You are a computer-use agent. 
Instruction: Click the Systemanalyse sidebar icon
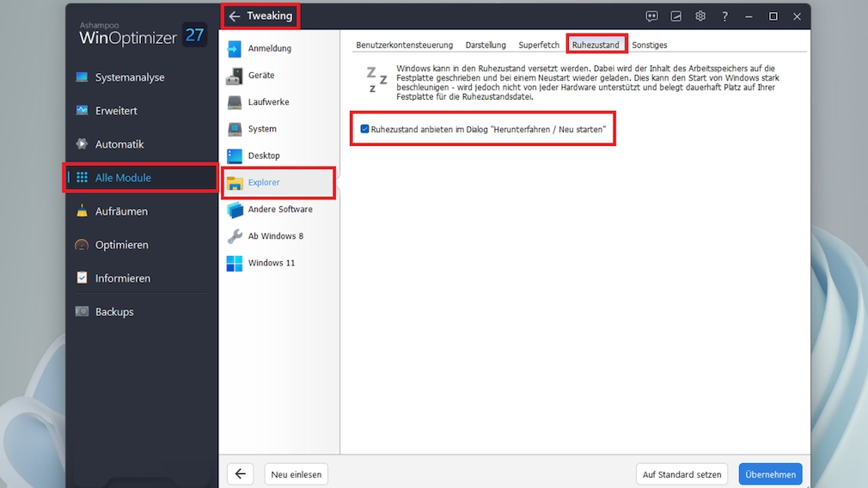tap(82, 77)
